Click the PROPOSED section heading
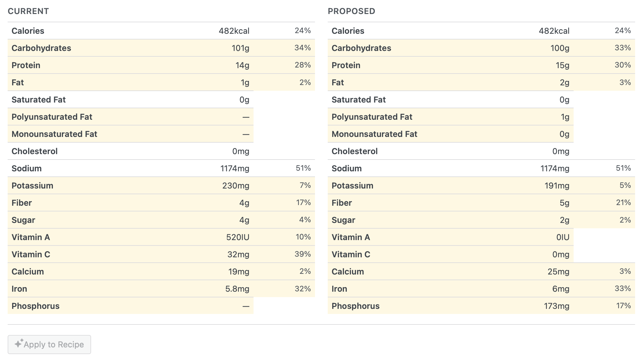 point(351,11)
